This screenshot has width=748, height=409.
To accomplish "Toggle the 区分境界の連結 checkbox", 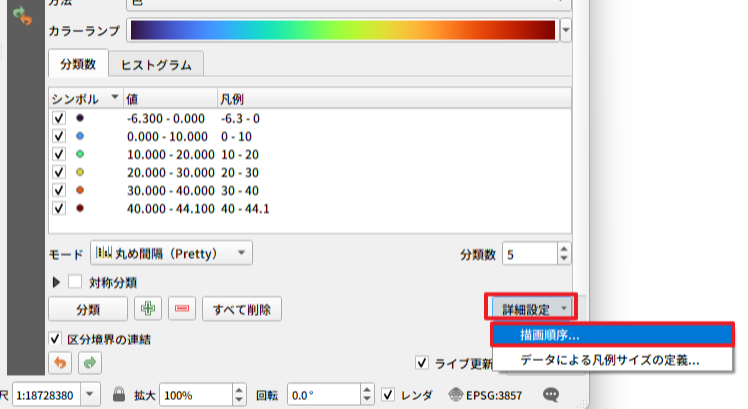I will pyautogui.click(x=56, y=339).
